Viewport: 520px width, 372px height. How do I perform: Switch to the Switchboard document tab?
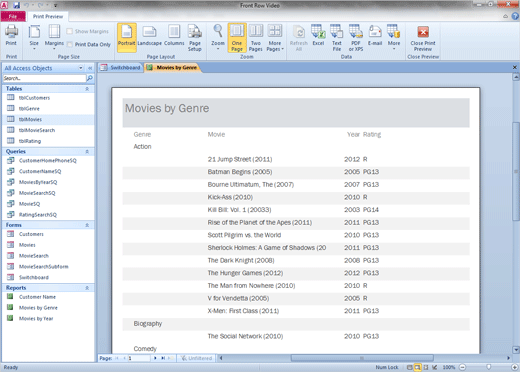click(121, 68)
